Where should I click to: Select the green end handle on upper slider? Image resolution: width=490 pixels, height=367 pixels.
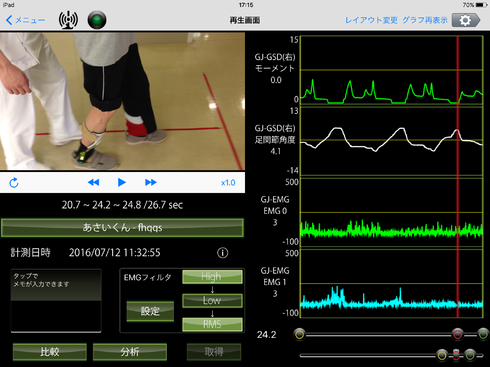pyautogui.click(x=483, y=334)
